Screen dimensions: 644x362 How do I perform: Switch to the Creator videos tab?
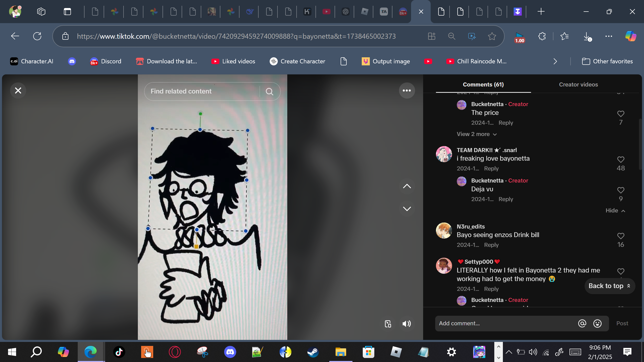578,84
